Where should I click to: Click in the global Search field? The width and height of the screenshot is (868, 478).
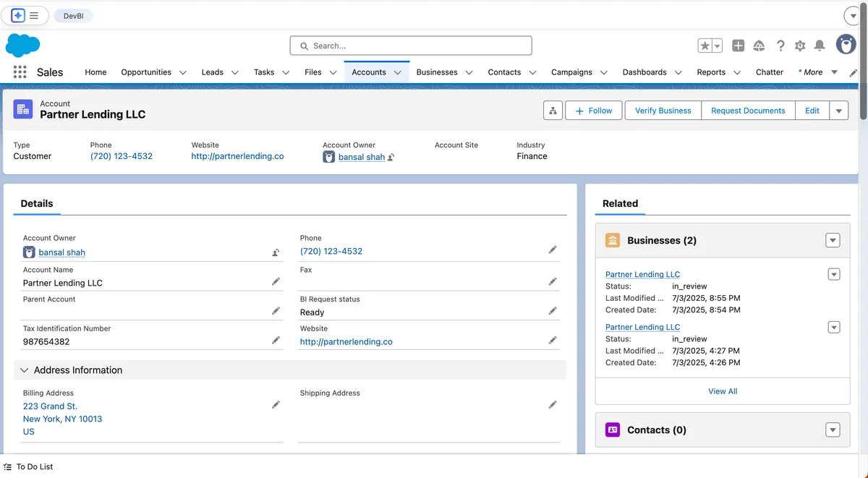pyautogui.click(x=411, y=46)
